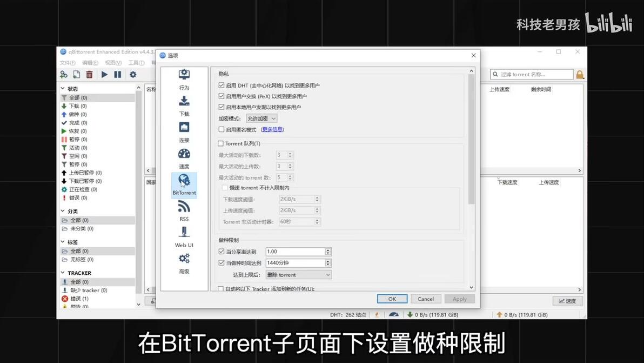Click the delete torrent trash icon

90,75
